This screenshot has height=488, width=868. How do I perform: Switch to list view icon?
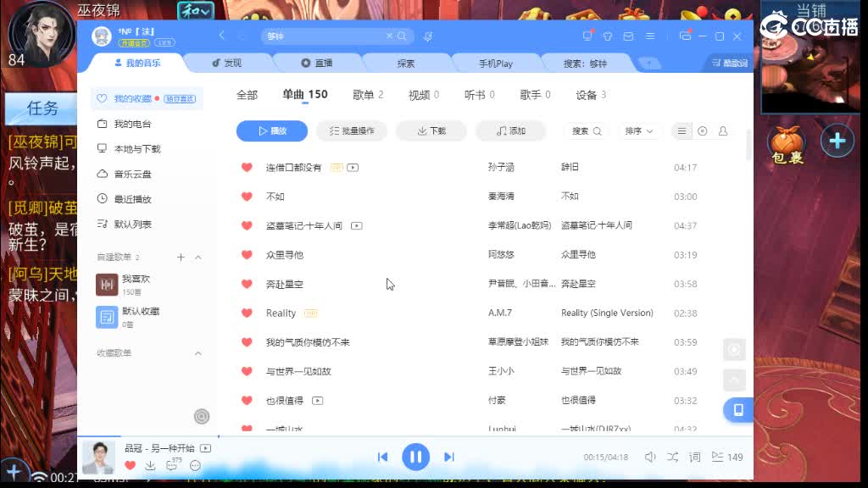coord(682,131)
